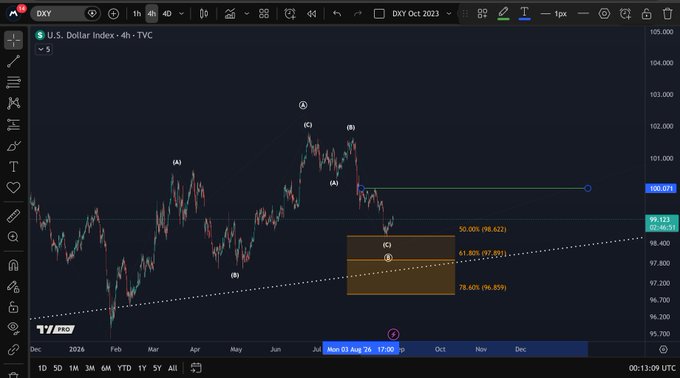The width and height of the screenshot is (680, 378).
Task: Open drawing settings hexagon gear icon
Action: point(604,14)
